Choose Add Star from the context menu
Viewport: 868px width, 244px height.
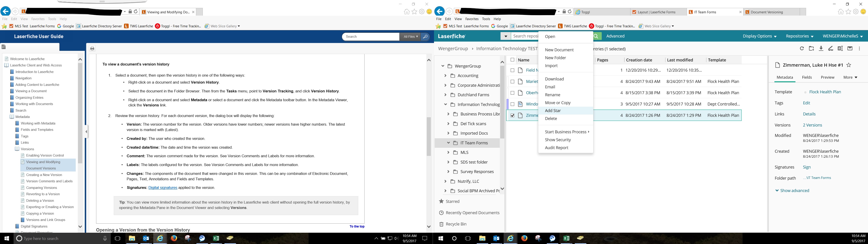tap(553, 110)
